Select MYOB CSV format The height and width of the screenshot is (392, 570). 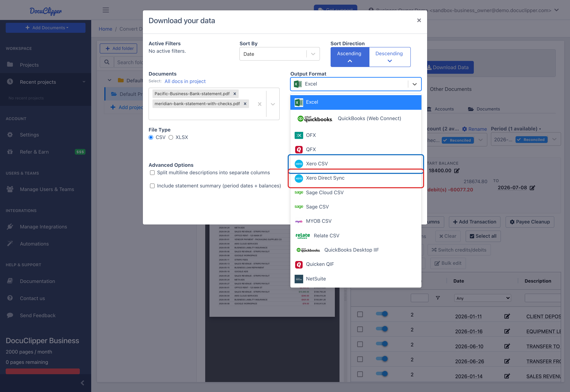point(356,221)
